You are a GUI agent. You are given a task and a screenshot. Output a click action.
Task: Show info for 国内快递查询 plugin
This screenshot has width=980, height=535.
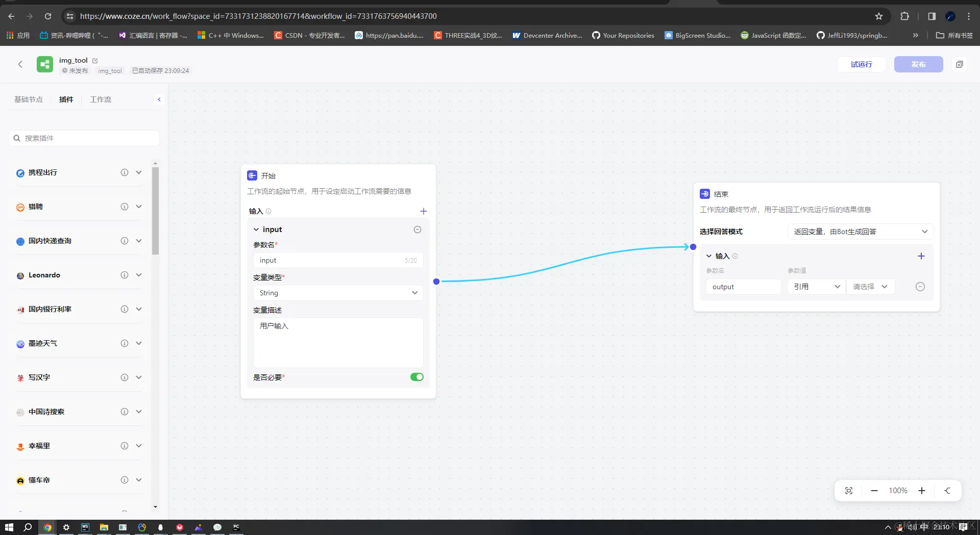[124, 241]
